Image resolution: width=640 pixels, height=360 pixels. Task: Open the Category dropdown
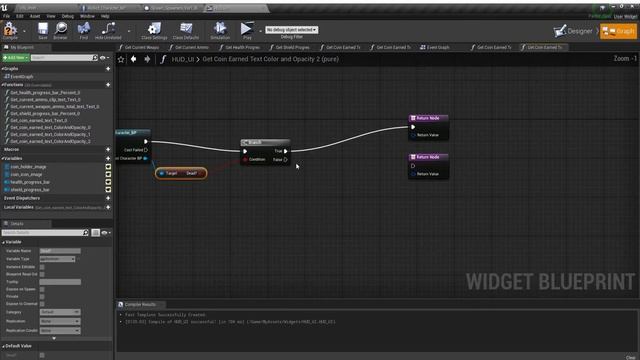(x=60, y=312)
